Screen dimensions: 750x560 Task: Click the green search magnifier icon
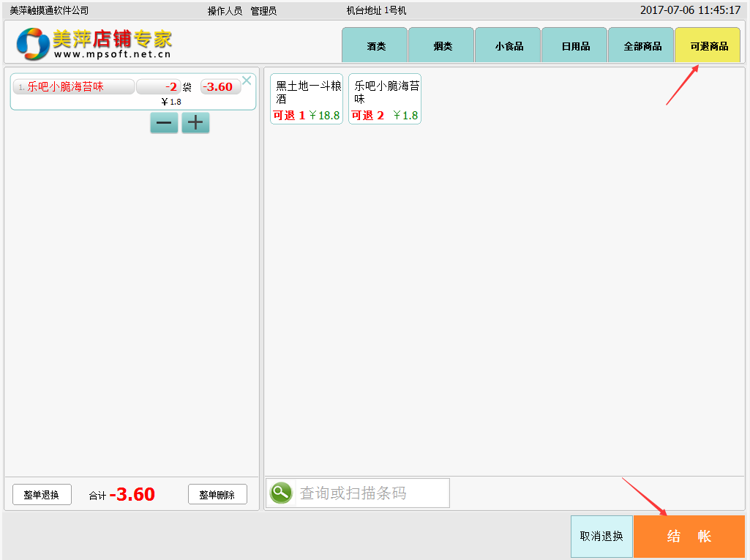(x=281, y=493)
